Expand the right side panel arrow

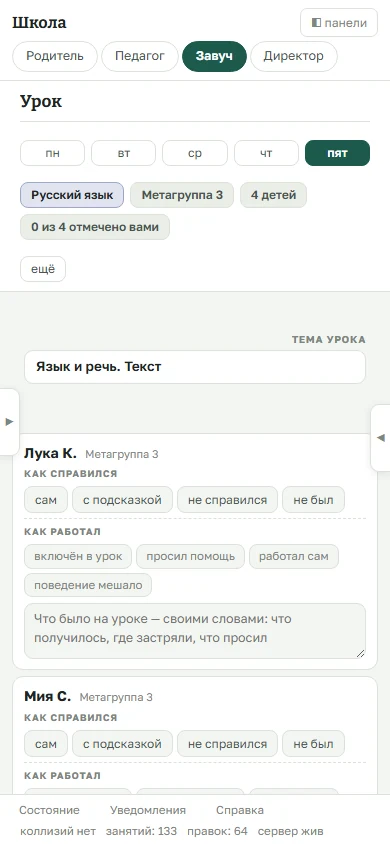click(x=380, y=438)
